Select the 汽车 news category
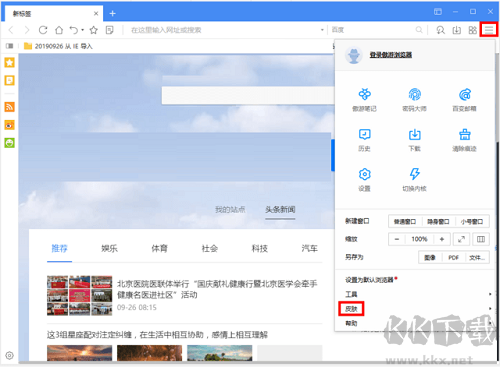The image size is (500, 367). click(x=309, y=248)
